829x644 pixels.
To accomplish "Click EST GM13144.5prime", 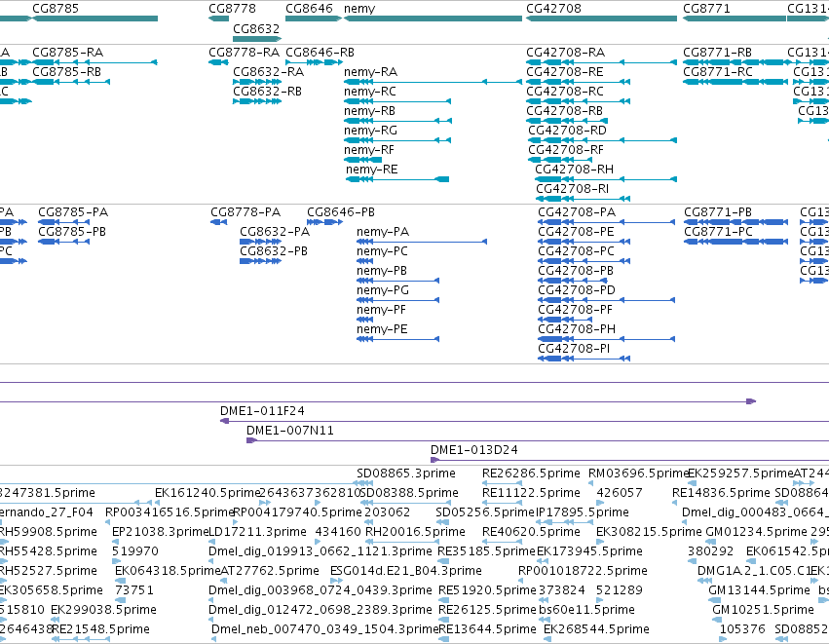I will point(759,590).
